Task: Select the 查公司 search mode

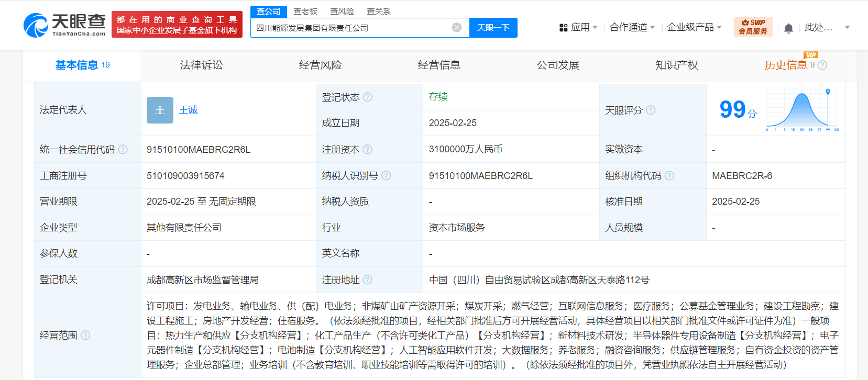Action: tap(269, 12)
